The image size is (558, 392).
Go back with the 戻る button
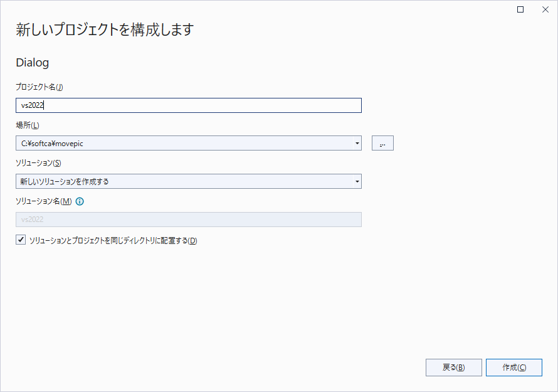pos(453,368)
